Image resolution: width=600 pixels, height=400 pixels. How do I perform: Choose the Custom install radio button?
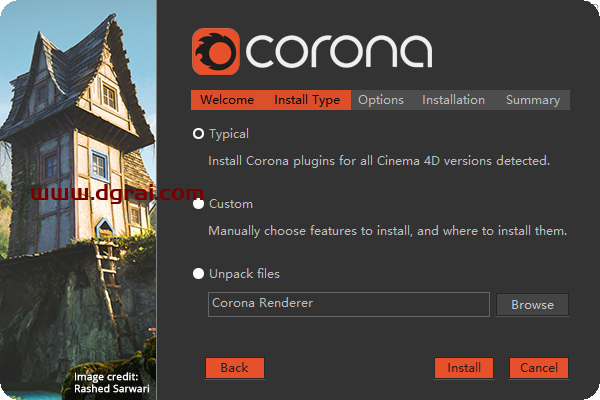(198, 204)
